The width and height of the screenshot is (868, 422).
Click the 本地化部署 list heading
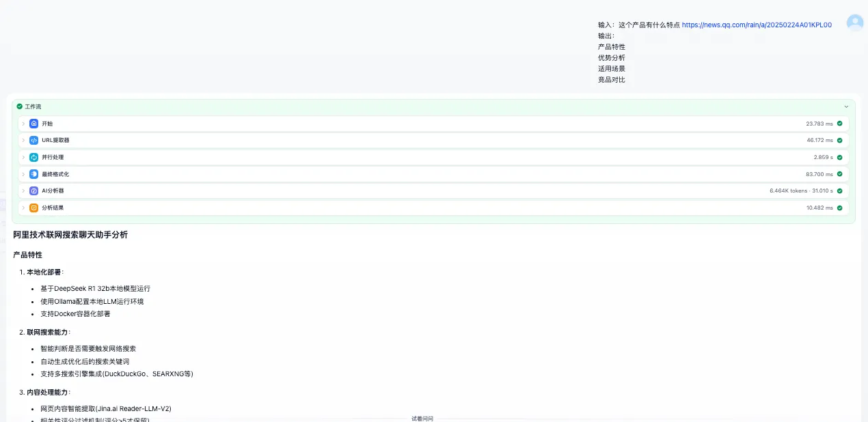44,272
